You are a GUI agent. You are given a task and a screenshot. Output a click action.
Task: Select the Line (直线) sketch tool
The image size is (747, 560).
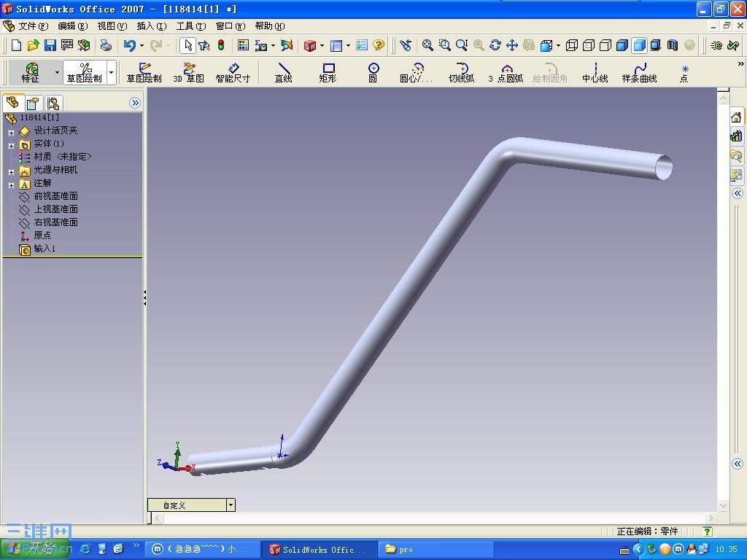284,72
